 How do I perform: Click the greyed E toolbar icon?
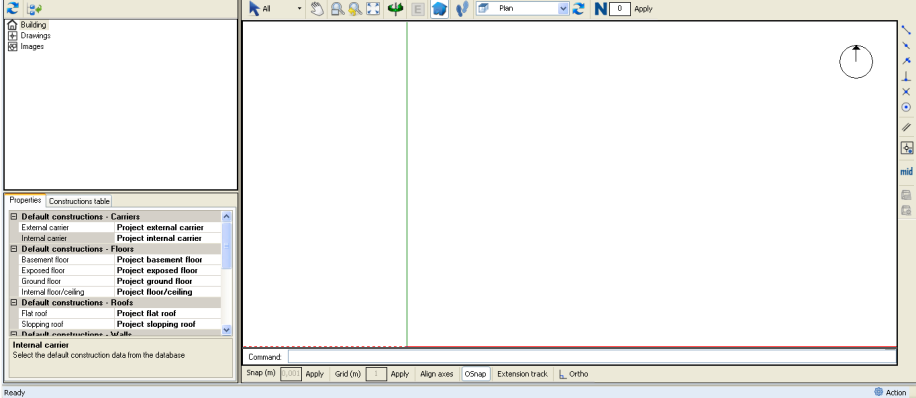418,9
